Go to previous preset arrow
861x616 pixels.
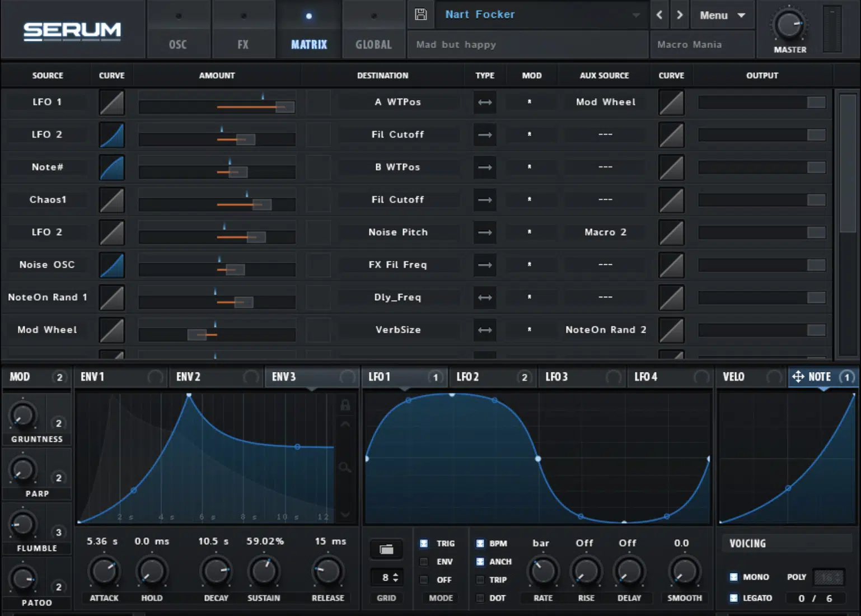(x=659, y=15)
